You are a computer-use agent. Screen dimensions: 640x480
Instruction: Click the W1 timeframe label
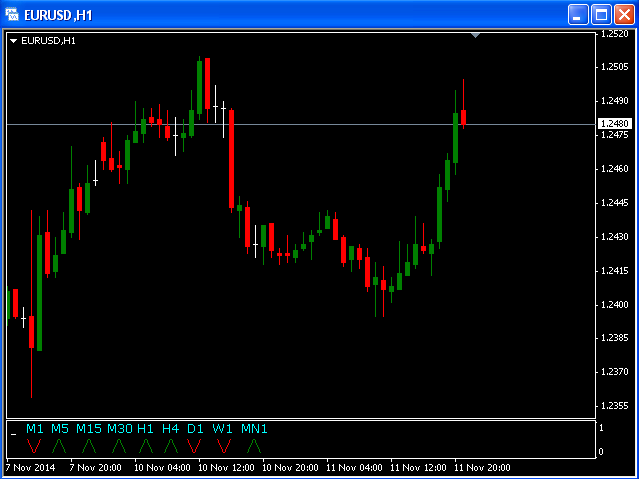pos(222,429)
